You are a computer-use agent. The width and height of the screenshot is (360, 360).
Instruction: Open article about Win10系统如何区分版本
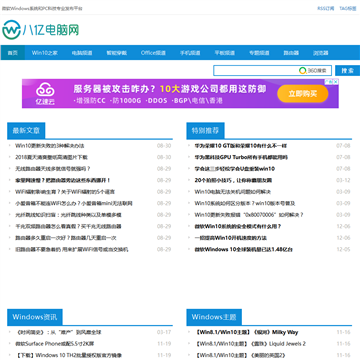pos(245,203)
